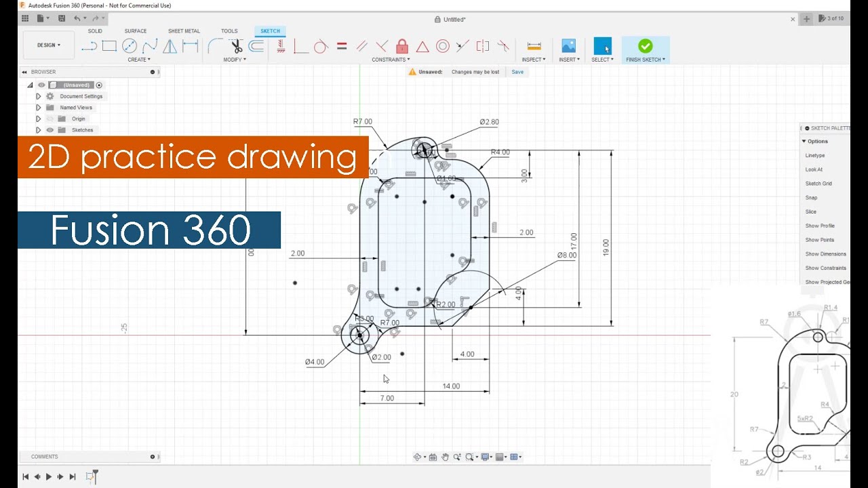
Task: Select the Offset tool
Action: [x=256, y=46]
